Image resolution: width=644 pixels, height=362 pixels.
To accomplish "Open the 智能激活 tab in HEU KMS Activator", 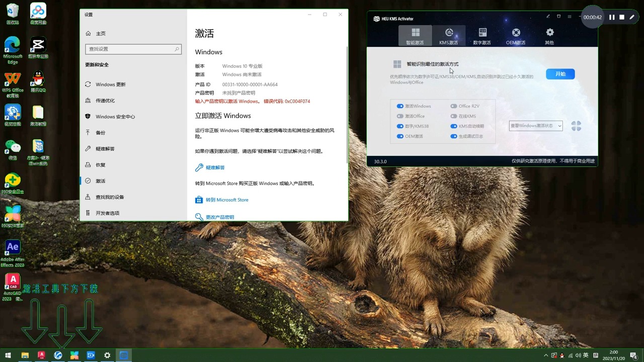I will click(415, 36).
